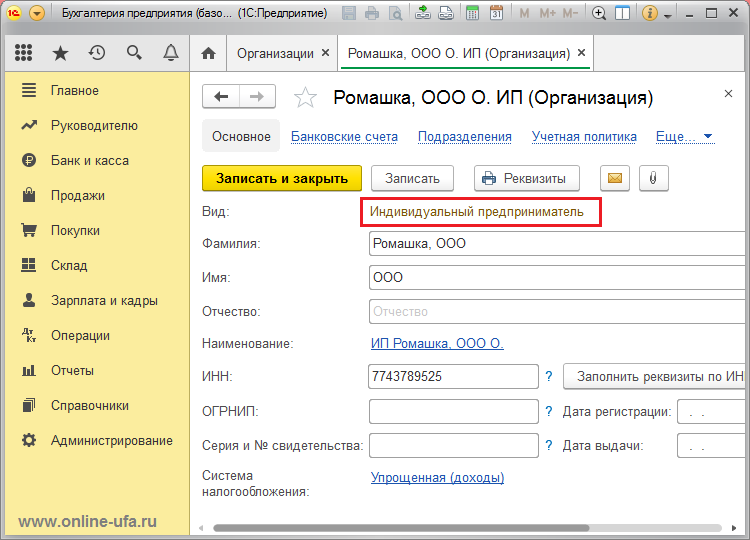This screenshot has height=540, width=750.
Task: Select the Основное subsection
Action: [241, 136]
